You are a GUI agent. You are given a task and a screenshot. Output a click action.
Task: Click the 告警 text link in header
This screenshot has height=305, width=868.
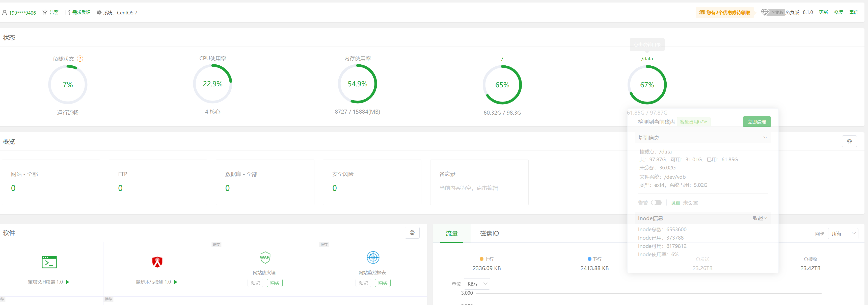pos(54,12)
